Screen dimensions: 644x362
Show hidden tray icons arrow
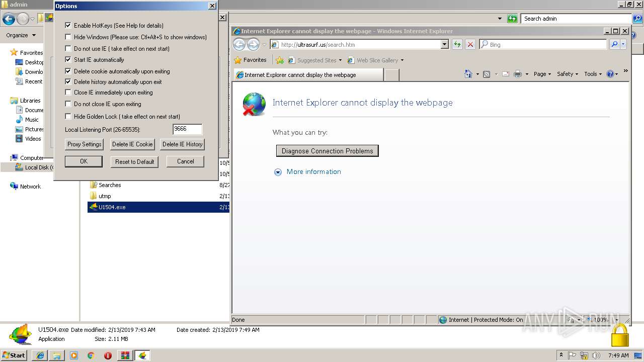click(561, 355)
